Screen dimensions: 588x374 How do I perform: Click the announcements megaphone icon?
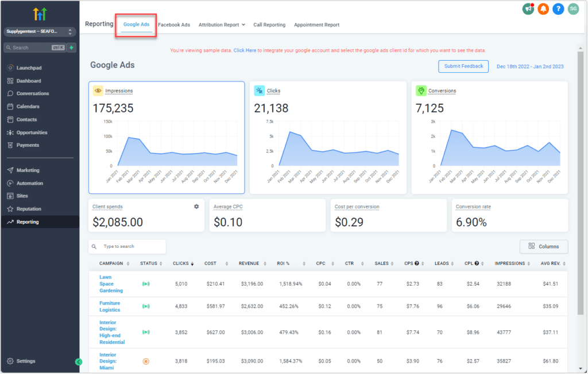(528, 9)
